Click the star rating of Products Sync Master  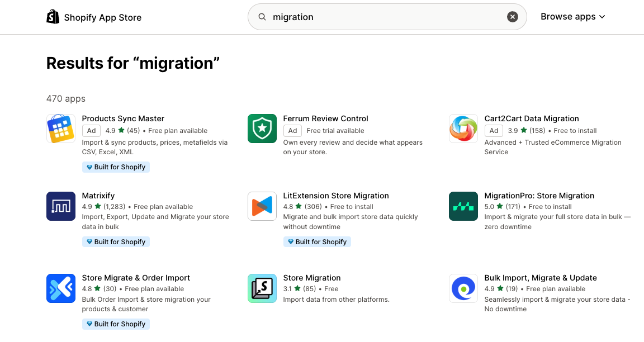115,131
